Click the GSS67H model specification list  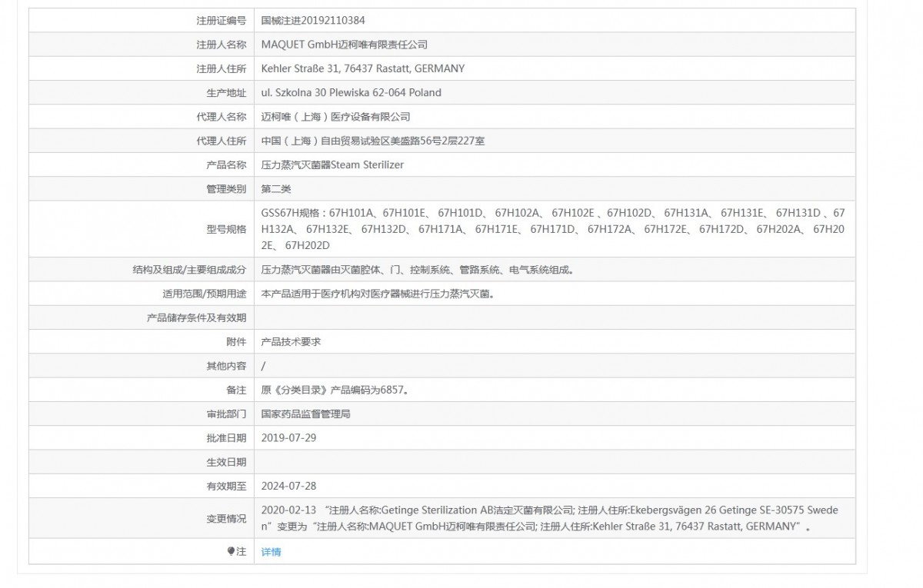[x=552, y=228]
